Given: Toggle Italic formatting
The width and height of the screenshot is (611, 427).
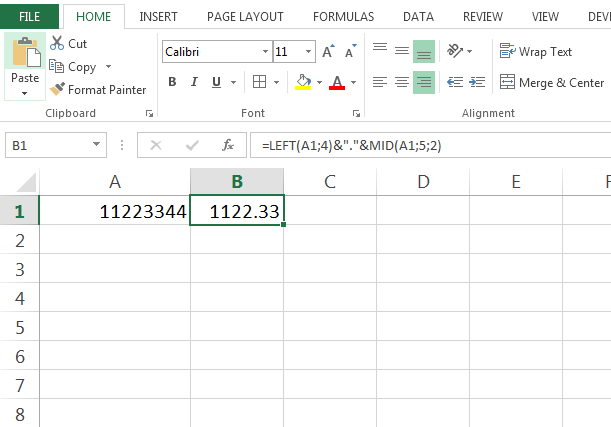Looking at the screenshot, I should tap(194, 82).
